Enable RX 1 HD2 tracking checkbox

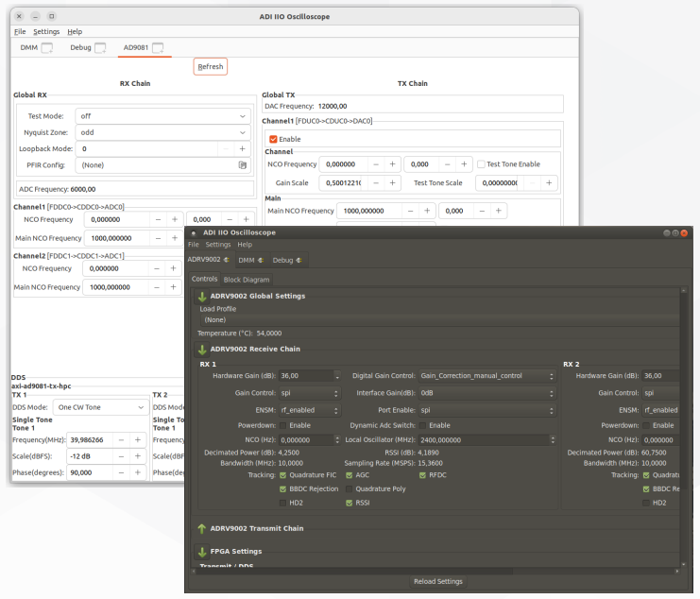282,503
